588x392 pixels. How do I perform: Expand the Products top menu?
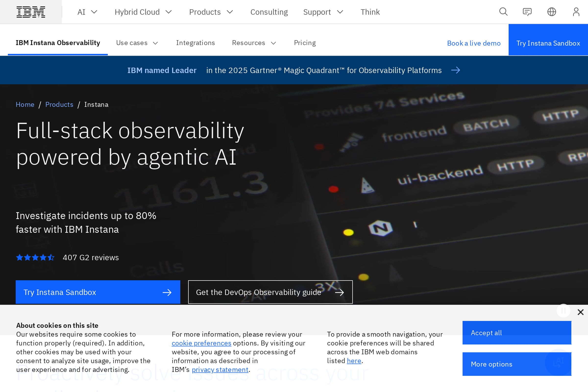(211, 12)
